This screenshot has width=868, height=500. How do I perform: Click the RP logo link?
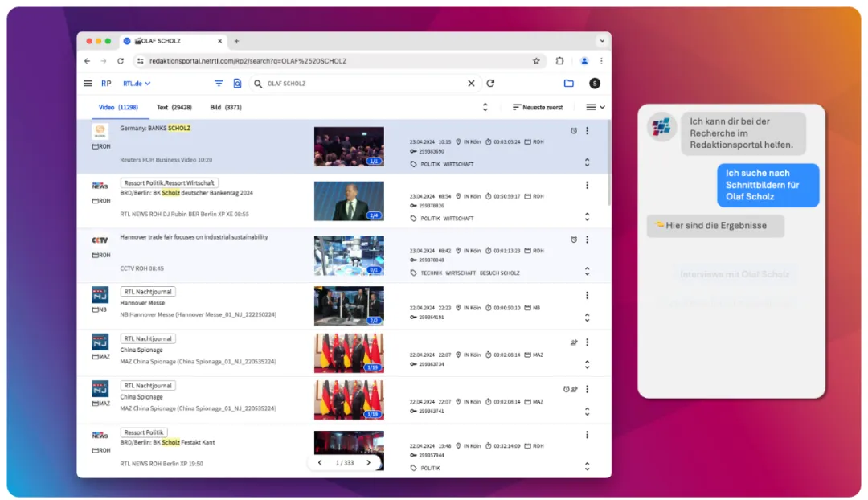coord(106,84)
